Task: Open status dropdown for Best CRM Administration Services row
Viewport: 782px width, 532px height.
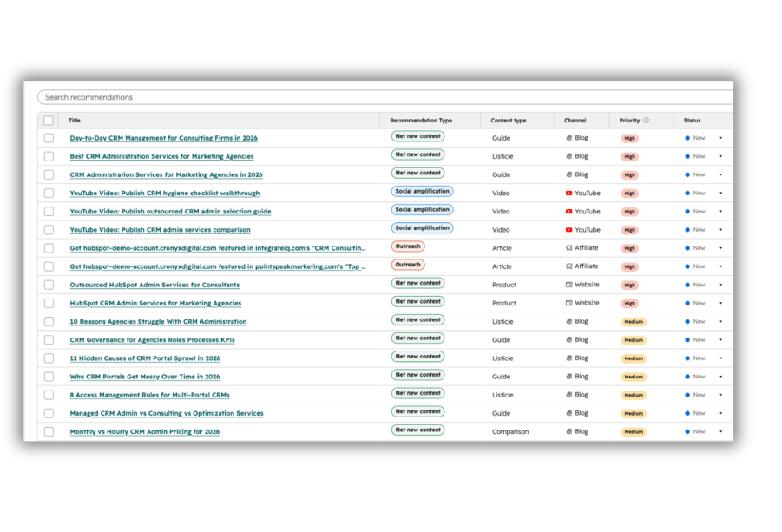Action: 720,156
